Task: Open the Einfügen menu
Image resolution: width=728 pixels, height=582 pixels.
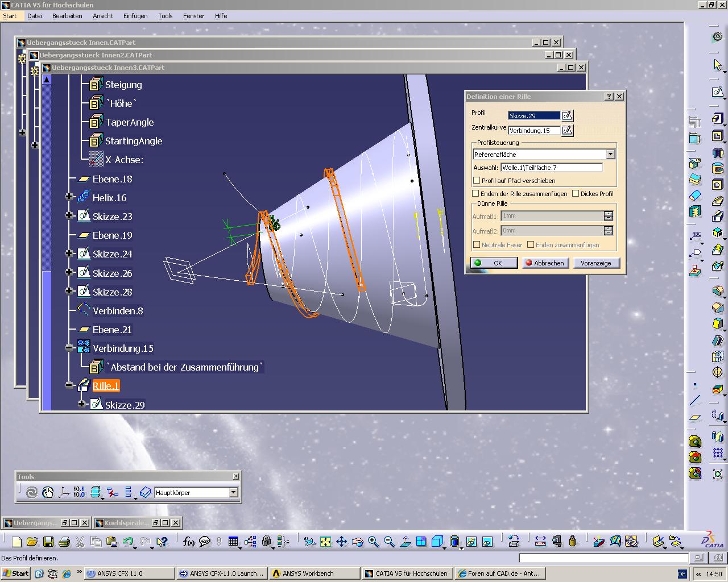Action: tap(135, 16)
